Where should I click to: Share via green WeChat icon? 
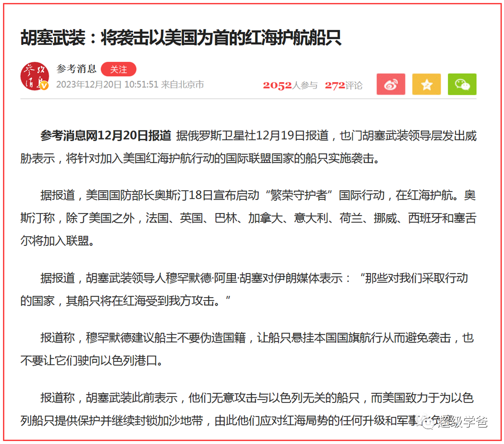coord(462,84)
